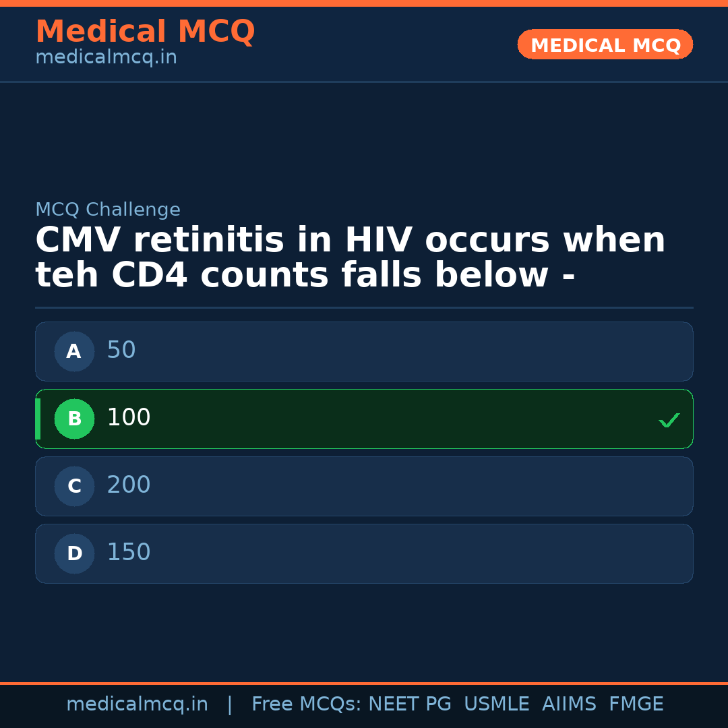Click the Medical MCQ logo text
The image size is (728, 728).
(145, 31)
